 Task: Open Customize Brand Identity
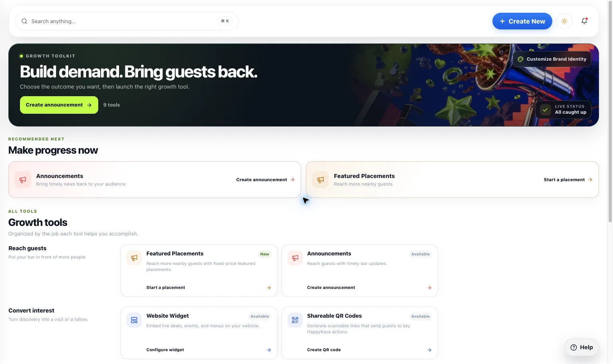[552, 59]
